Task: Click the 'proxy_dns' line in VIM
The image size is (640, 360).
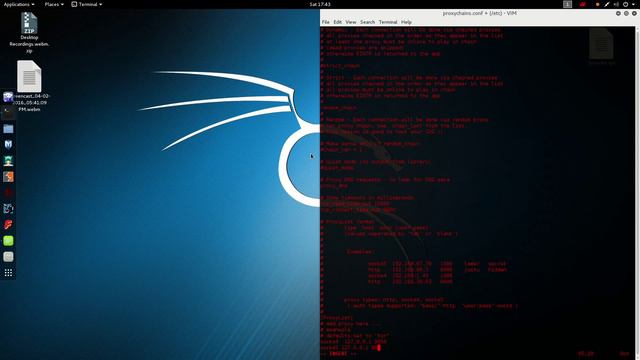Action: 334,186
